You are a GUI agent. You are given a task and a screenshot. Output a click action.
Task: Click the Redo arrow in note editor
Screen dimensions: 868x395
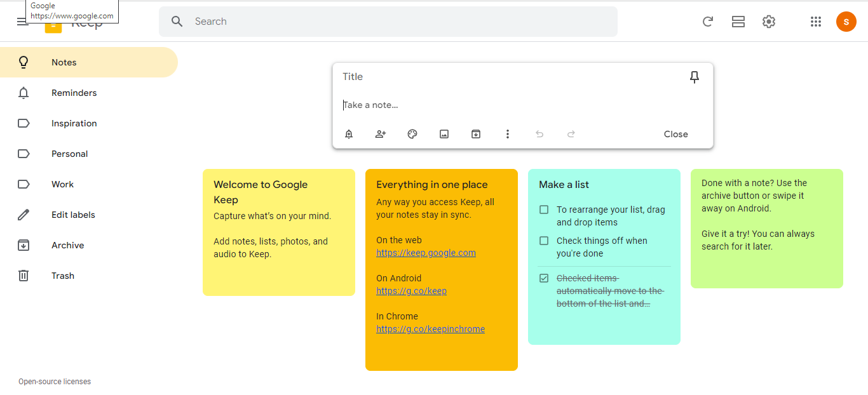point(571,134)
